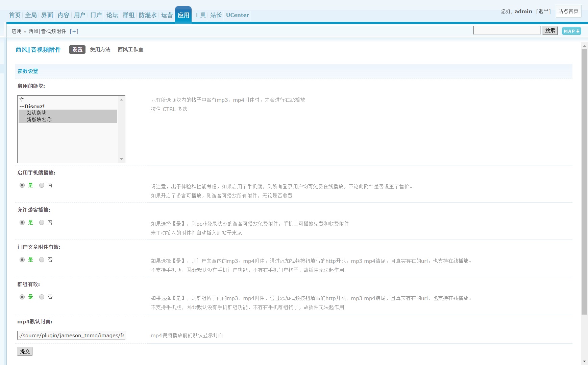Switch to the 使用方法 tab

pyautogui.click(x=100, y=50)
